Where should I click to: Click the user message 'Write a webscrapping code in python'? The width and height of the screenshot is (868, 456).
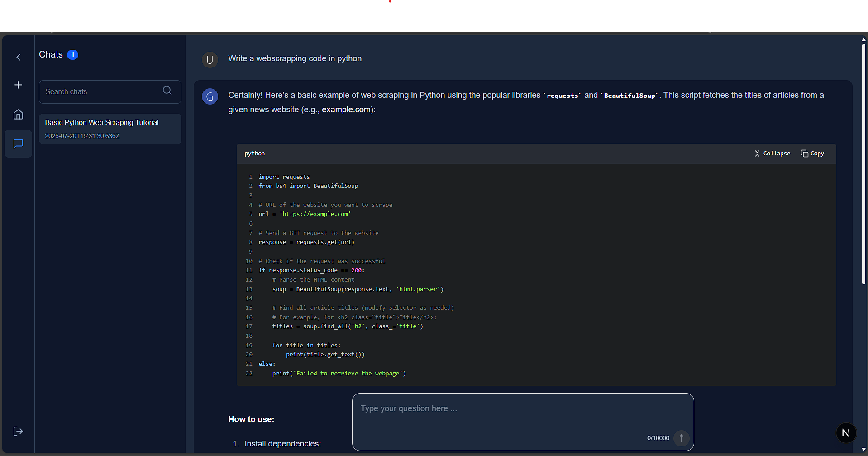pyautogui.click(x=295, y=58)
